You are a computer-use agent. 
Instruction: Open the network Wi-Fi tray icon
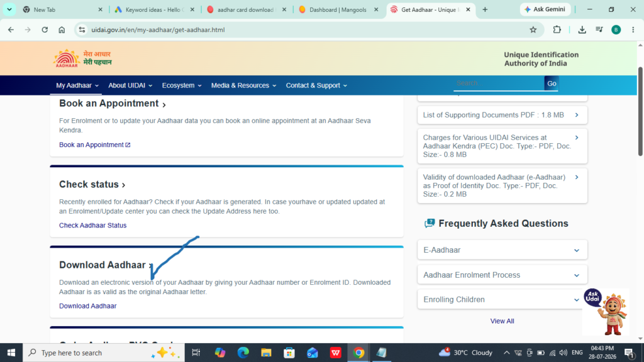click(552, 353)
